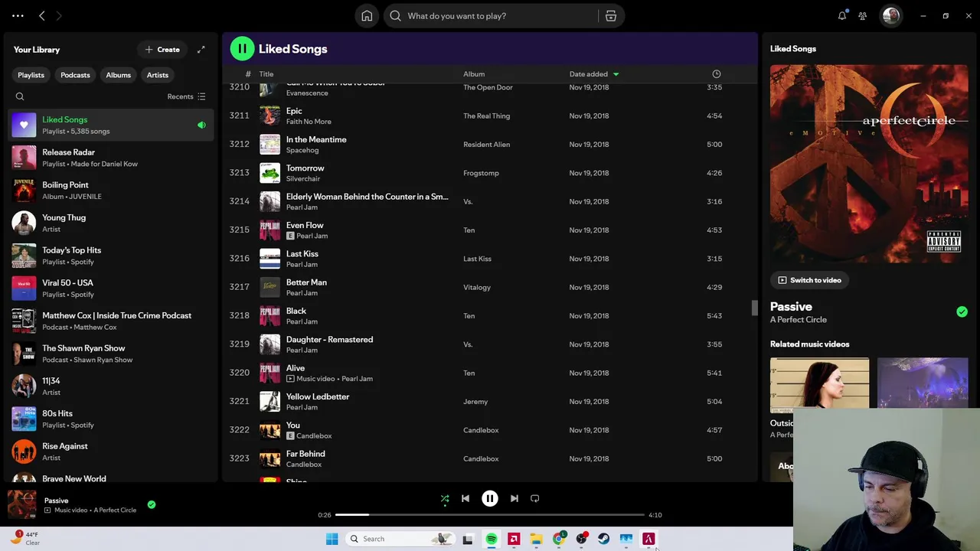
Task: Click the now-playing speaker icon on Liked Songs
Action: click(201, 126)
